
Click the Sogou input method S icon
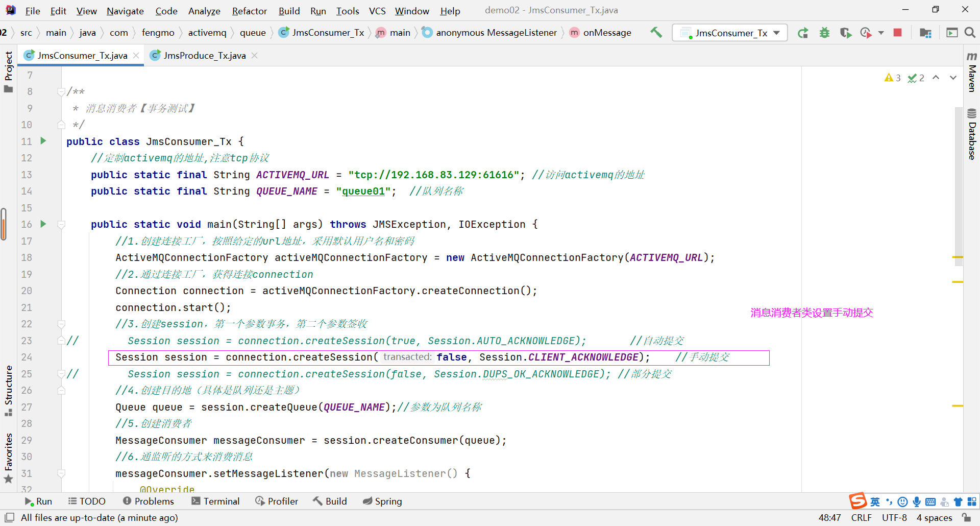coord(858,501)
